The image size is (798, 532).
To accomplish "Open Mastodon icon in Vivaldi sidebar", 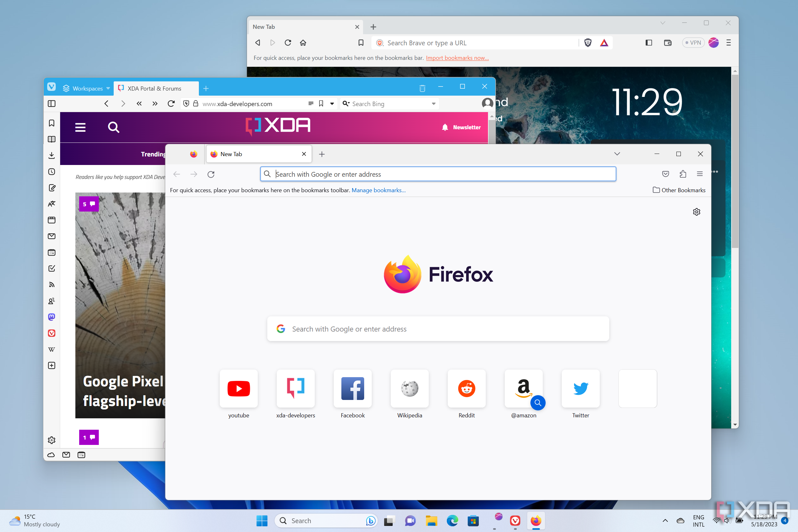I will (x=52, y=317).
